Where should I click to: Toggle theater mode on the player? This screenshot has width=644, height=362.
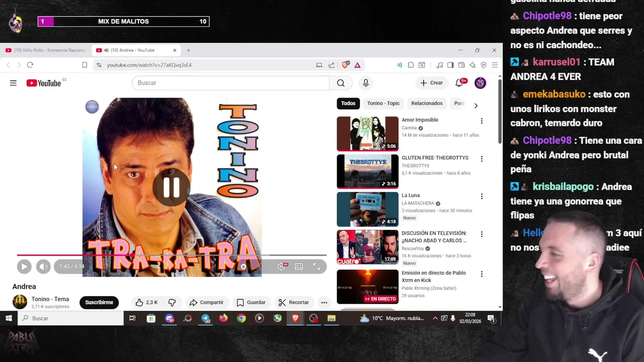[x=299, y=266]
